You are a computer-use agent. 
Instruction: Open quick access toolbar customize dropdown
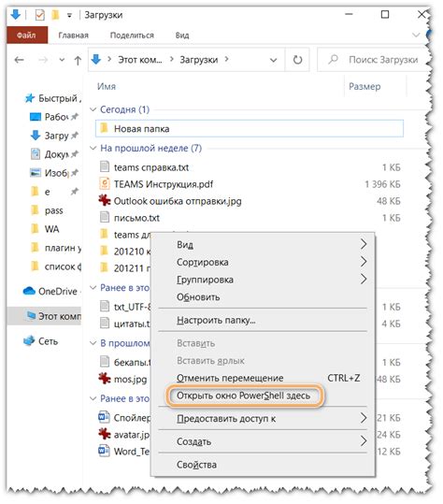[x=69, y=15]
